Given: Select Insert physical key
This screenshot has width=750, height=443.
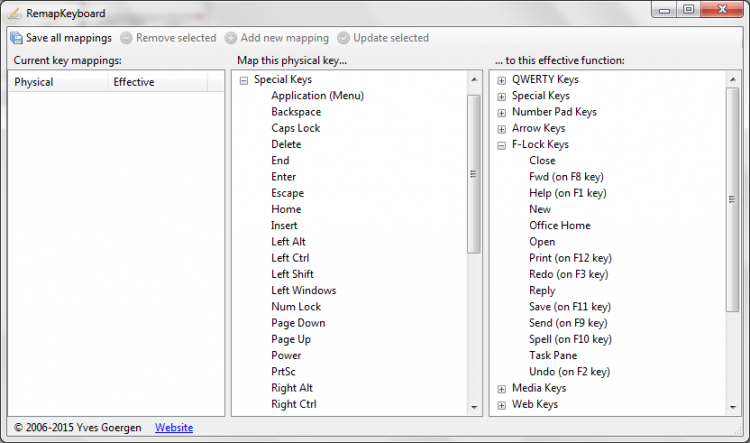Looking at the screenshot, I should (284, 226).
